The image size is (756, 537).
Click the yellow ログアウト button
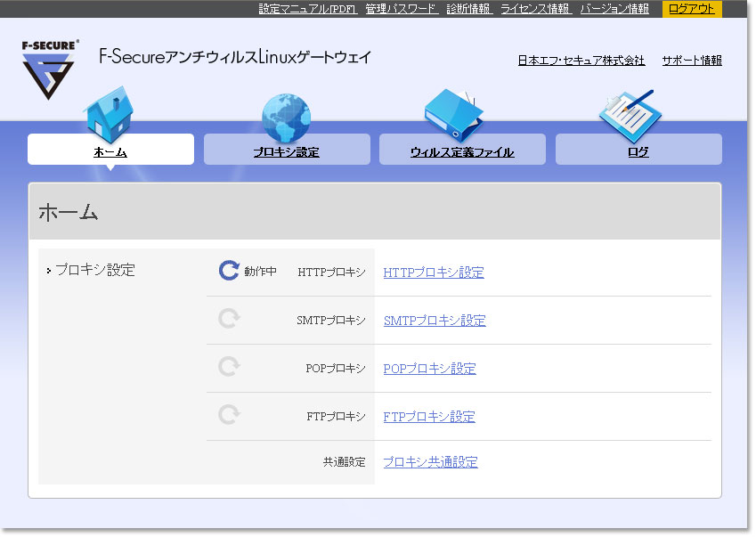[x=692, y=9]
